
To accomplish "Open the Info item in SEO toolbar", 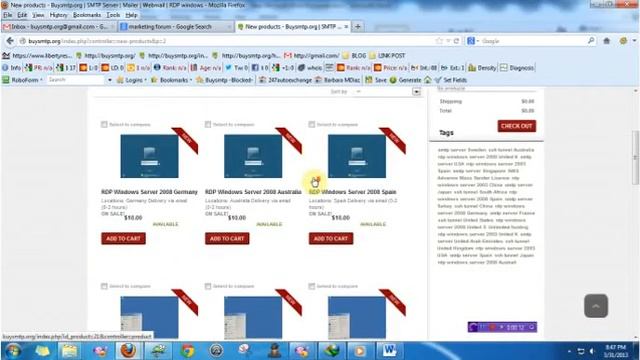I will 12,68.
